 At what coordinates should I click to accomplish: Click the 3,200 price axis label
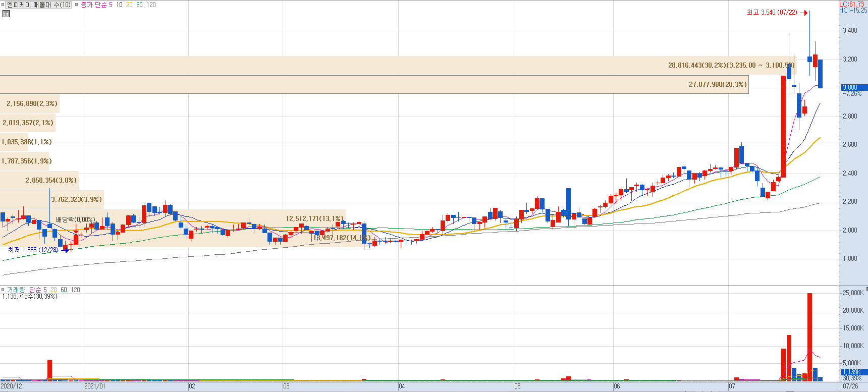click(850, 59)
